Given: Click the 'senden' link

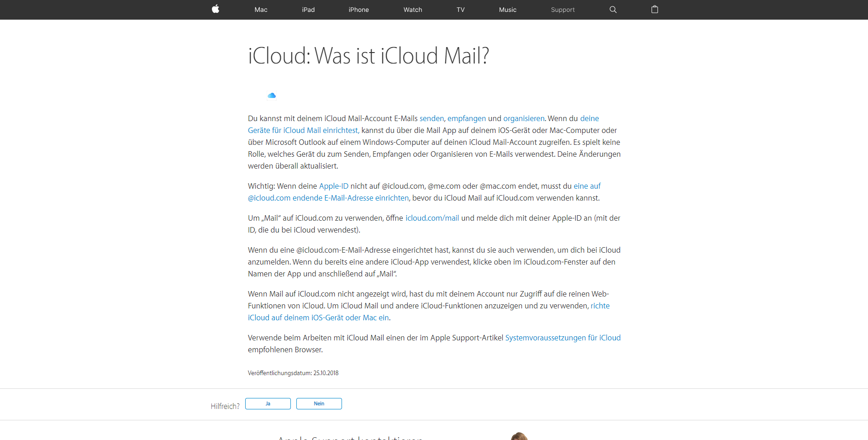Looking at the screenshot, I should (x=431, y=118).
